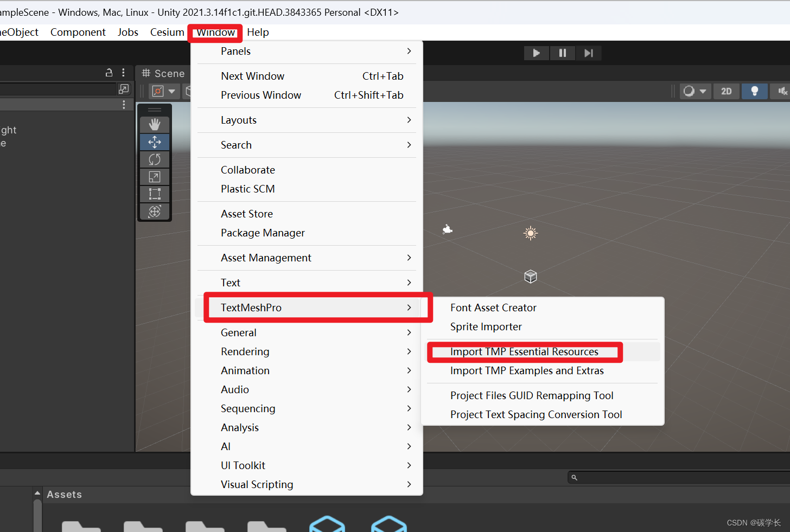Select the cube object gizmo in scene
The height and width of the screenshot is (532, 790).
(x=531, y=277)
